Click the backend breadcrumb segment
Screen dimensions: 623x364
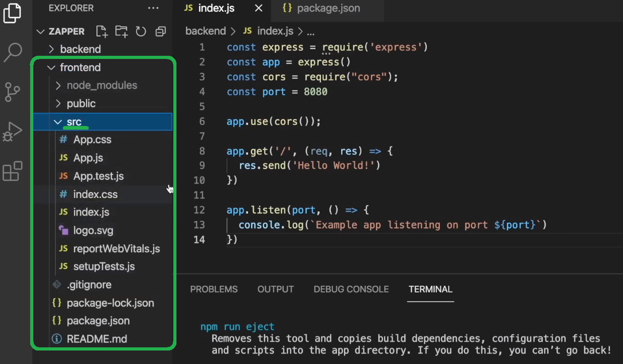click(205, 31)
